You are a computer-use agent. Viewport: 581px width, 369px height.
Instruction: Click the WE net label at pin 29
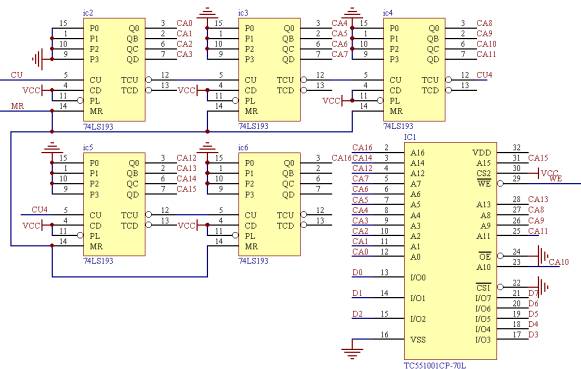pyautogui.click(x=555, y=179)
